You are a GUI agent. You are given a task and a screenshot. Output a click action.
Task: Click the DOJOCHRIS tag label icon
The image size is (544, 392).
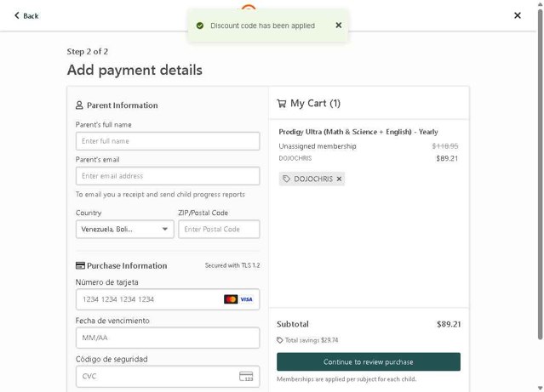287,179
